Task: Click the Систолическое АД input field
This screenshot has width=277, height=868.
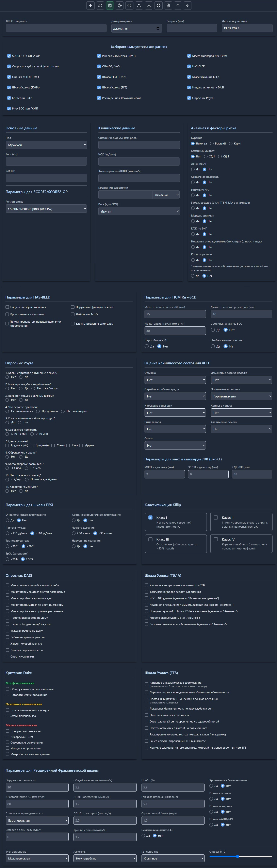Action: pyautogui.click(x=139, y=145)
